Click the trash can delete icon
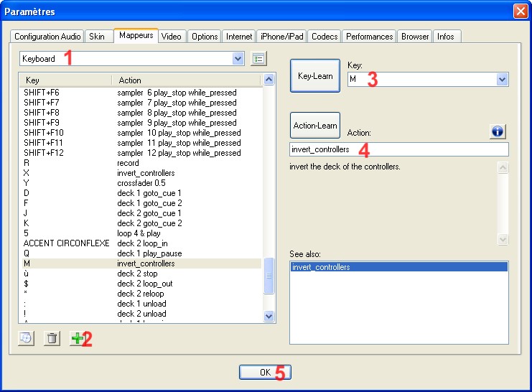532x392 pixels. point(52,339)
